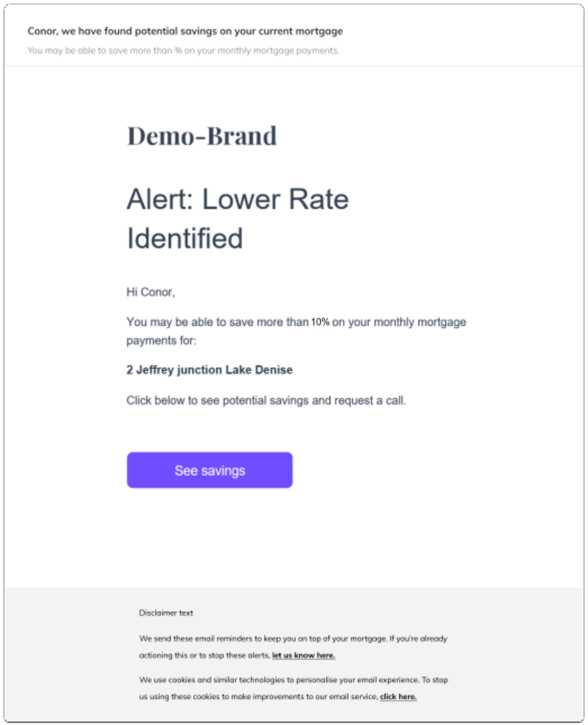The height and width of the screenshot is (725, 588).
Task: Click the 'payments for:' line in the body
Action: coord(161,341)
